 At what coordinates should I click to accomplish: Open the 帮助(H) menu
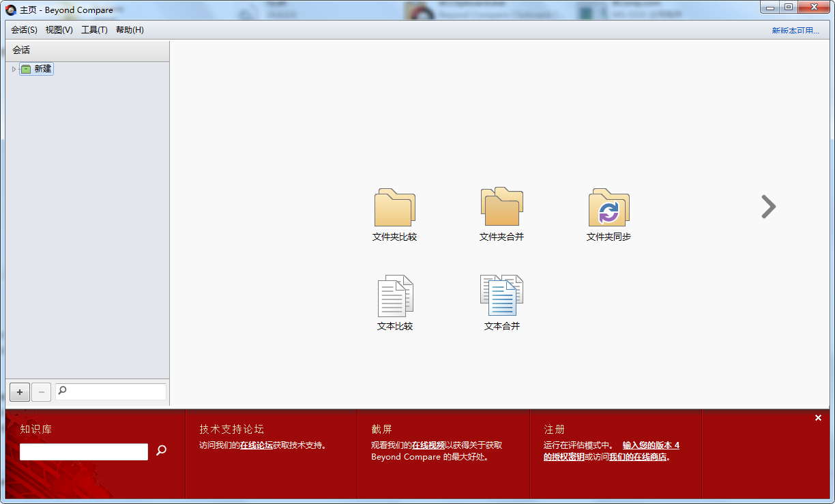click(130, 30)
